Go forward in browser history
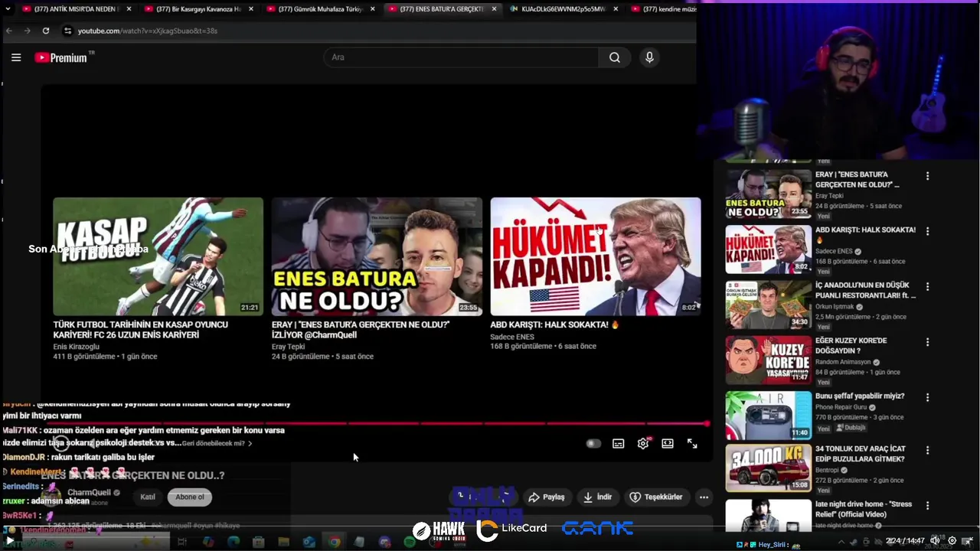This screenshot has height=551, width=980. pos(28,31)
